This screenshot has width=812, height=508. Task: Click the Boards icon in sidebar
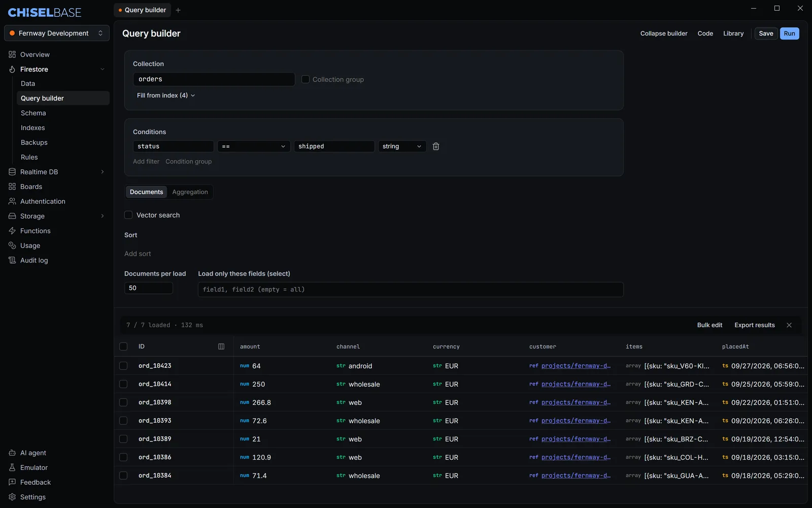coord(12,186)
